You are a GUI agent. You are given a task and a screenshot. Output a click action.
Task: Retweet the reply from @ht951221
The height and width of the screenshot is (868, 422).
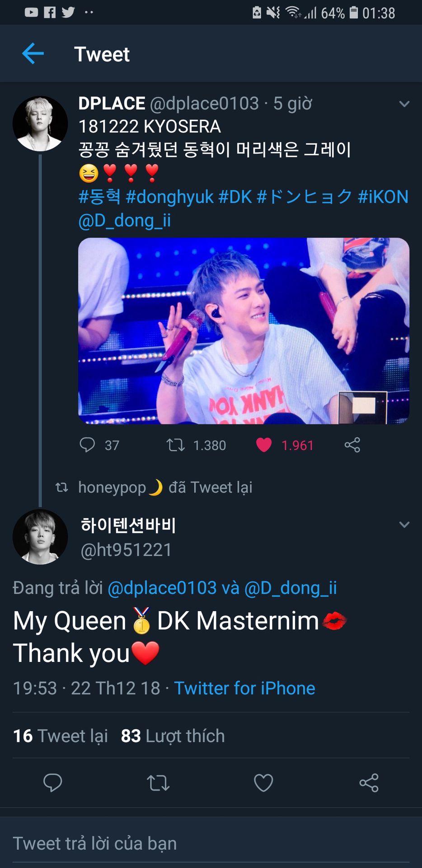158,783
